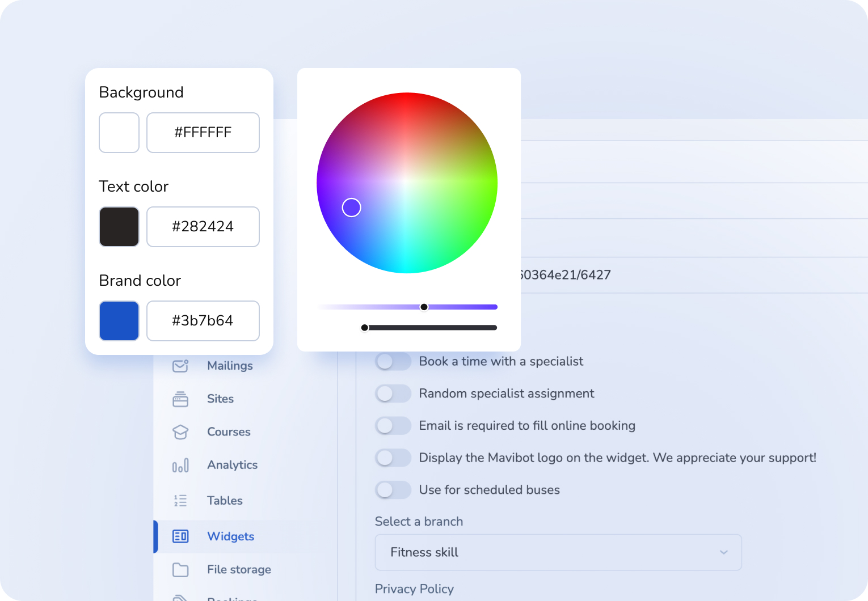This screenshot has width=868, height=601.
Task: Navigate to the Sites menu entry
Action: (x=220, y=399)
